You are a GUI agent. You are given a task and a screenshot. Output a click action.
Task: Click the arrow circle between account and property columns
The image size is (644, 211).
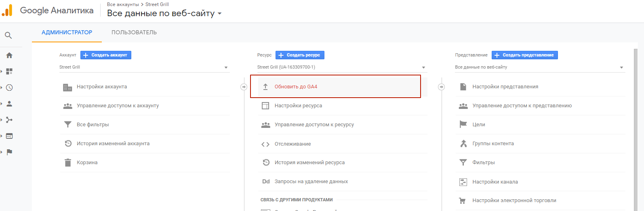point(244,87)
